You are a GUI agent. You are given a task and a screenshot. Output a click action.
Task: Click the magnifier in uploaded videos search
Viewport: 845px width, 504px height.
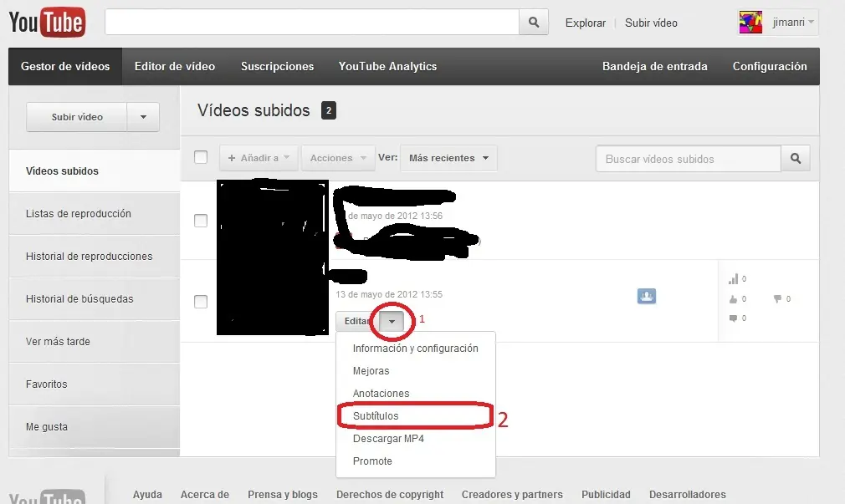click(x=796, y=158)
